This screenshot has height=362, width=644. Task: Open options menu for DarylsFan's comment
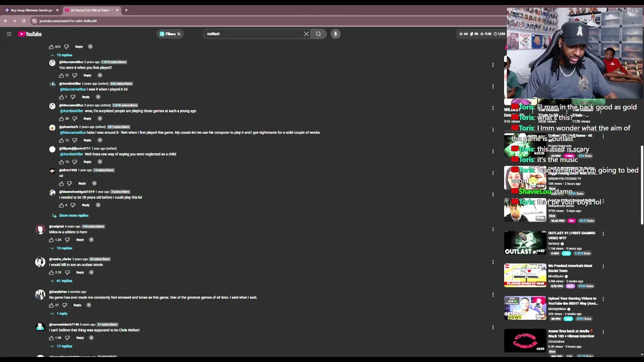(493, 295)
